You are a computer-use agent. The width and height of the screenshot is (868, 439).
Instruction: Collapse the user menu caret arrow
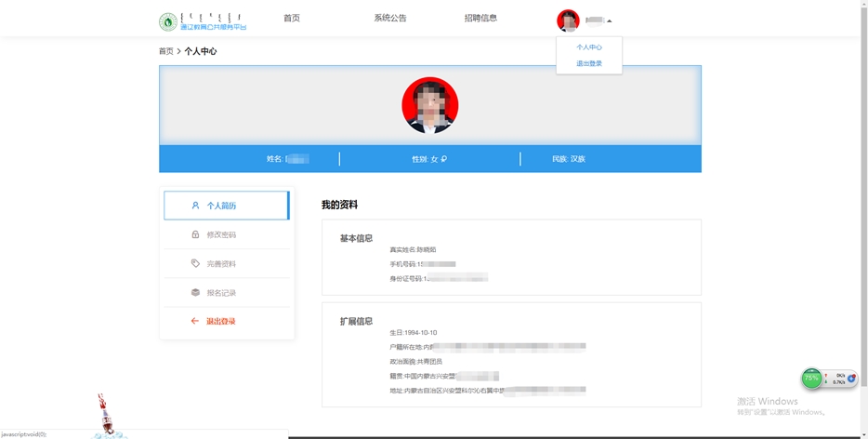click(x=610, y=20)
